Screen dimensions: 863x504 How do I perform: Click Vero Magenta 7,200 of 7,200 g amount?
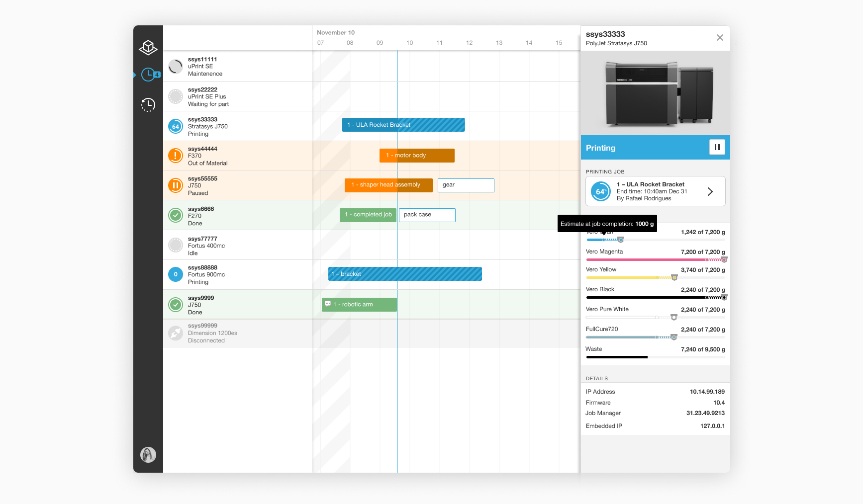(x=703, y=252)
